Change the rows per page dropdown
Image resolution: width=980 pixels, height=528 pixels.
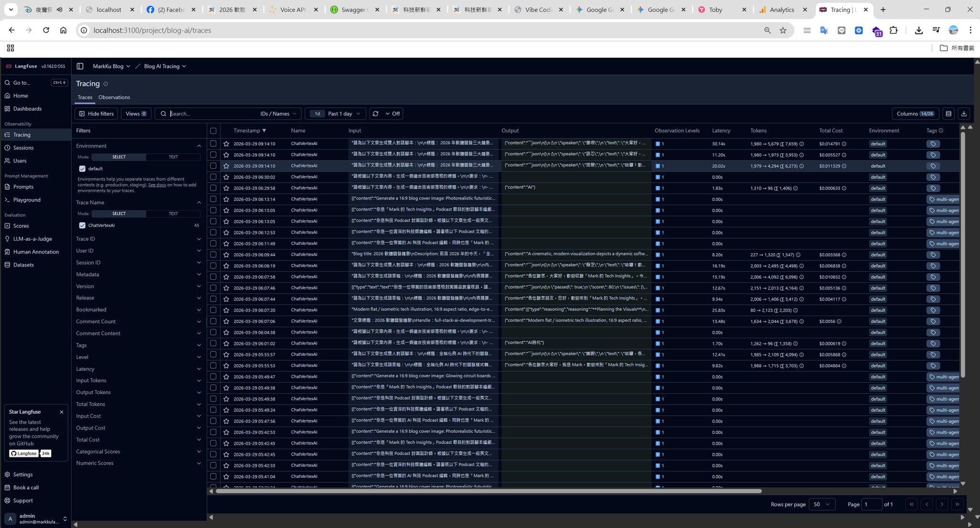822,505
